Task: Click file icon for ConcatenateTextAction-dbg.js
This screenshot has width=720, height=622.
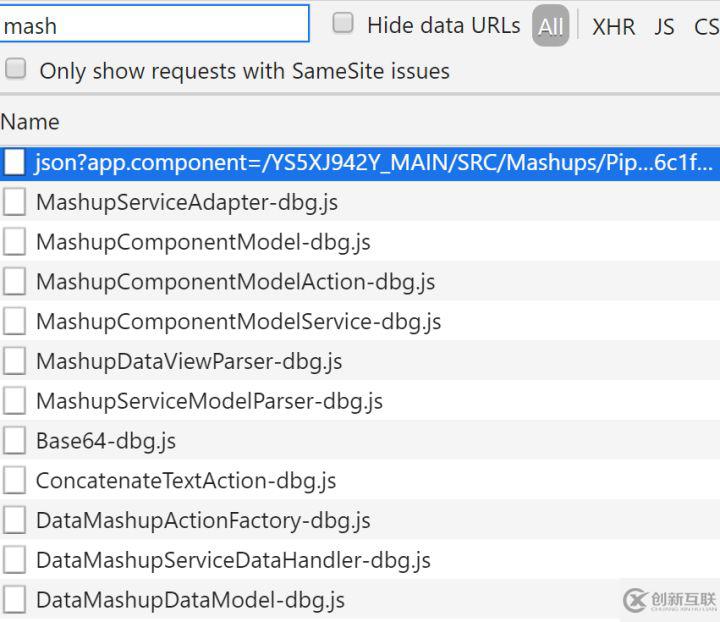Action: tap(15, 481)
